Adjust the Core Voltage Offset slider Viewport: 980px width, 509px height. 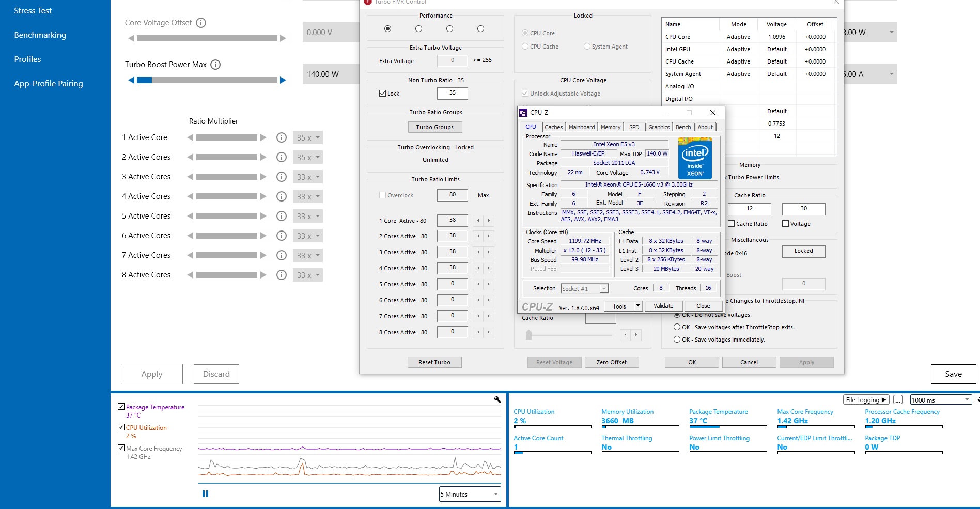point(207,38)
